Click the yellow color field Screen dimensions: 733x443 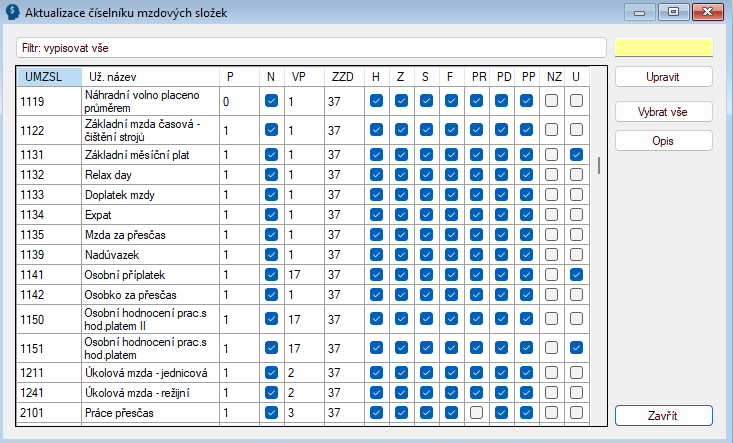tap(663, 48)
